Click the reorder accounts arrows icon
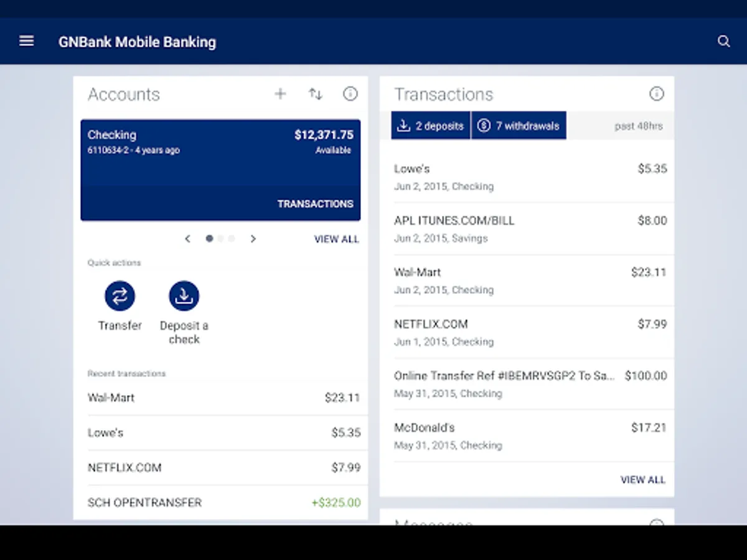Image resolution: width=747 pixels, height=560 pixels. [316, 94]
